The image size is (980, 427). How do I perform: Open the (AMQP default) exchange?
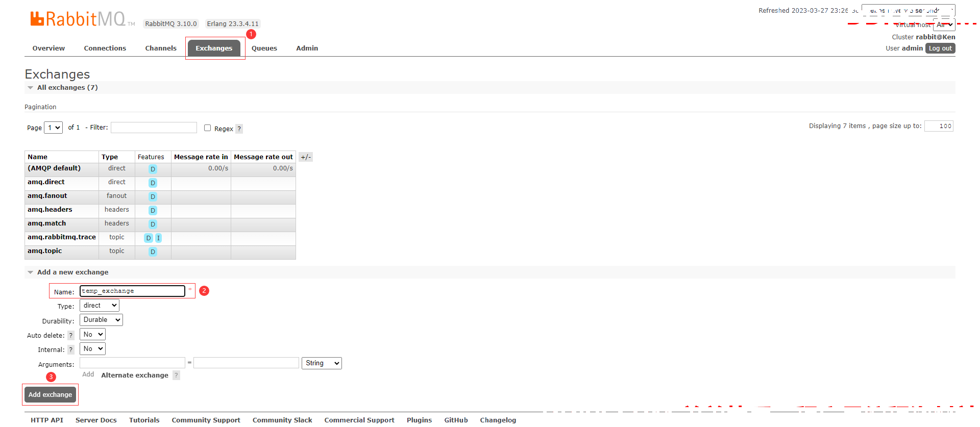54,168
